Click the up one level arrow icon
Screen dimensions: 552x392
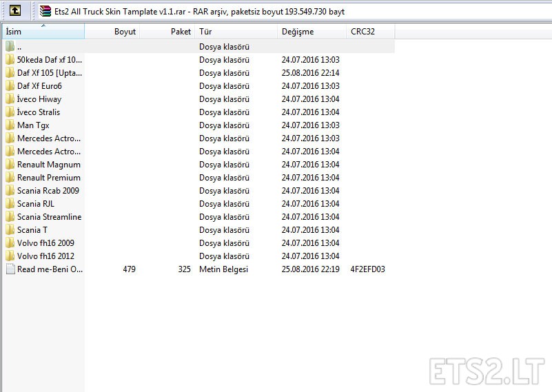pos(14,10)
